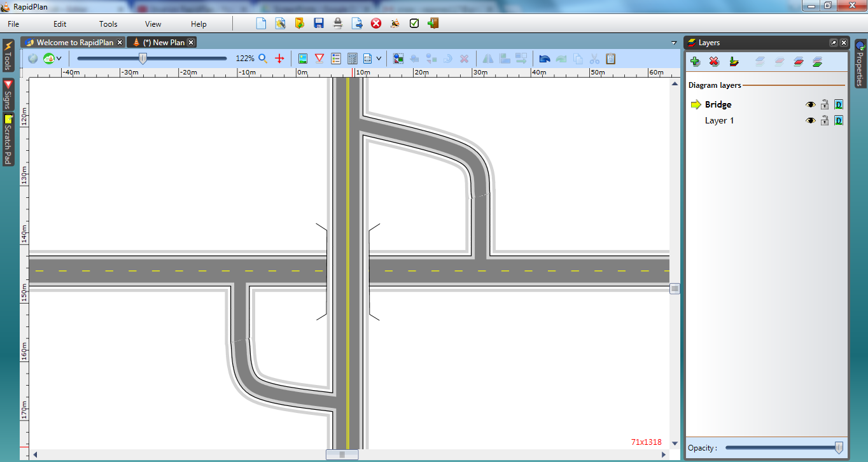This screenshot has width=868, height=462.
Task: Open tab list dropdown arrow
Action: pos(674,43)
